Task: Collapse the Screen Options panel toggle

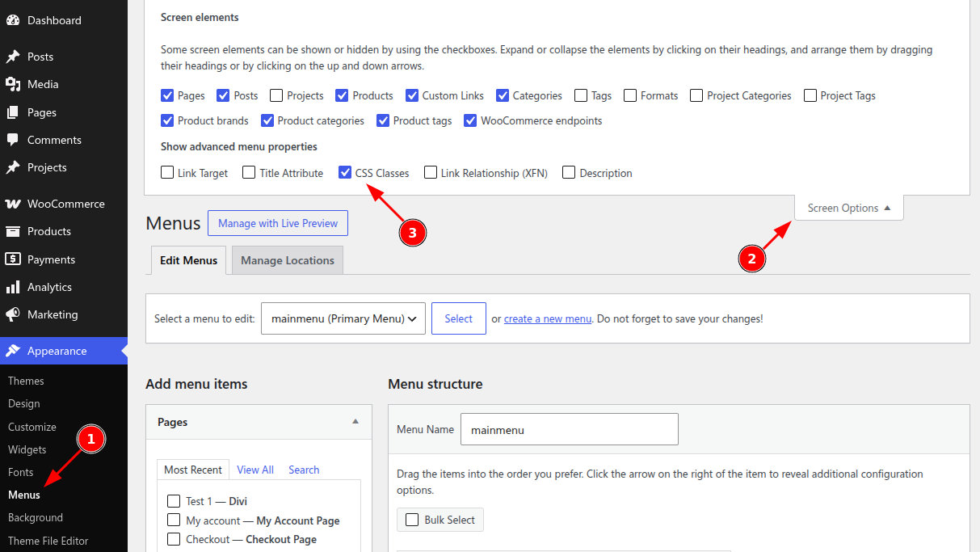Action: [x=849, y=208]
